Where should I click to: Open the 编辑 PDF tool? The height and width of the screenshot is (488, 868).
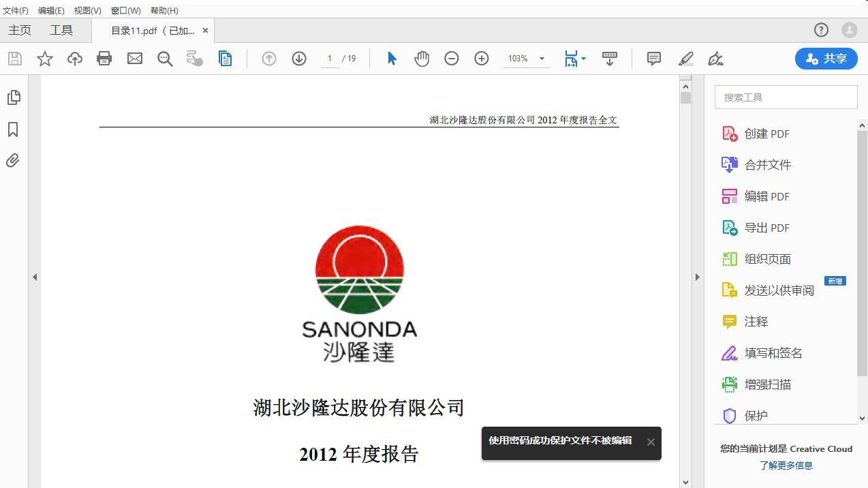click(756, 196)
